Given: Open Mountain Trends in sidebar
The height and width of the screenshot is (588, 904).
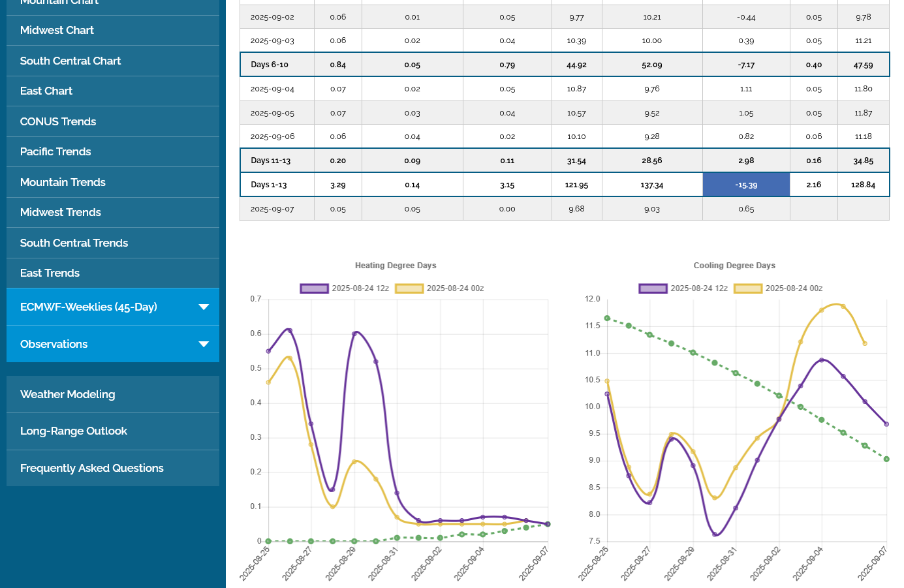Looking at the screenshot, I should point(63,182).
